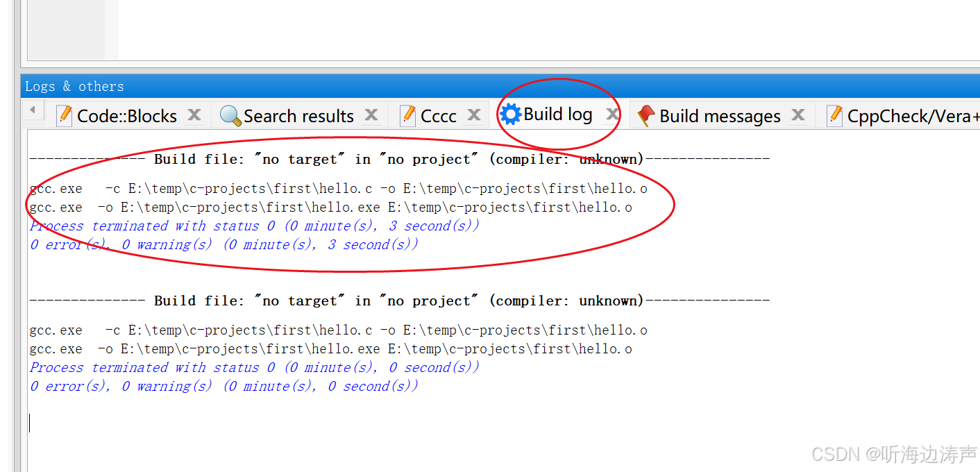The width and height of the screenshot is (980, 472).
Task: Click the magnifier icon on Search results tab
Action: (229, 115)
